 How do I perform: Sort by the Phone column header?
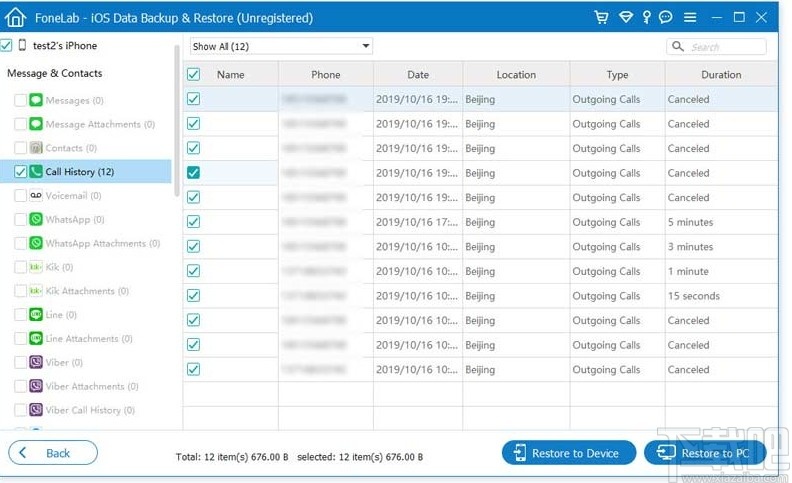[x=326, y=74]
